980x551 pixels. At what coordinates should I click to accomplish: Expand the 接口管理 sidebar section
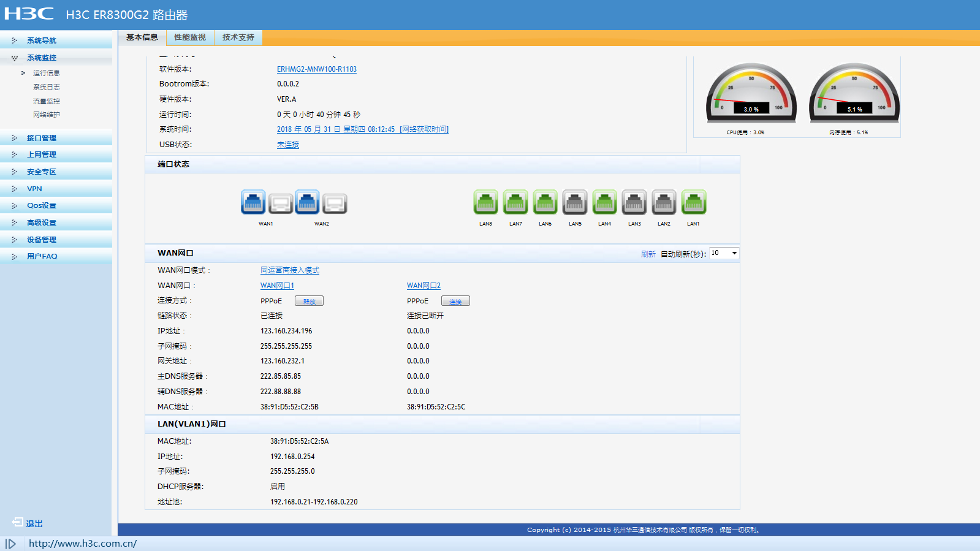[x=56, y=138]
